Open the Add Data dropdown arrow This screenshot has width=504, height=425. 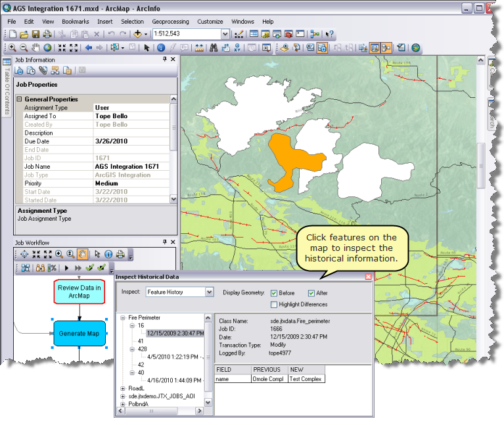click(146, 34)
